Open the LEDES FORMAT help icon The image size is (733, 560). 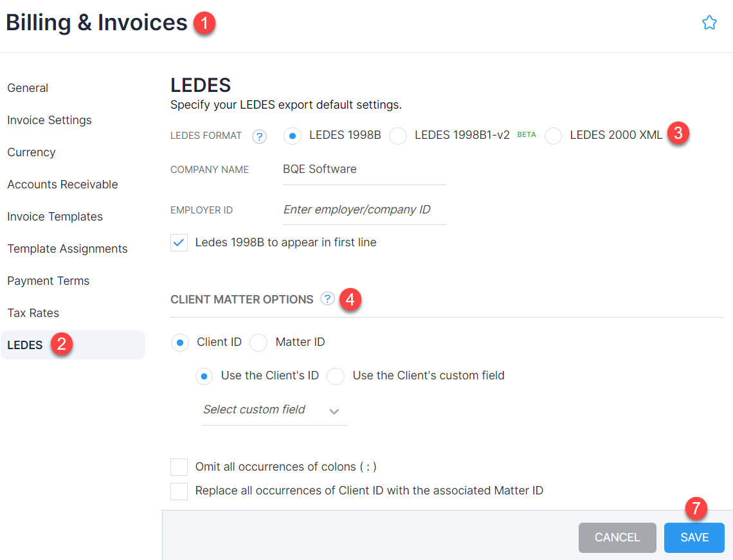(x=259, y=136)
